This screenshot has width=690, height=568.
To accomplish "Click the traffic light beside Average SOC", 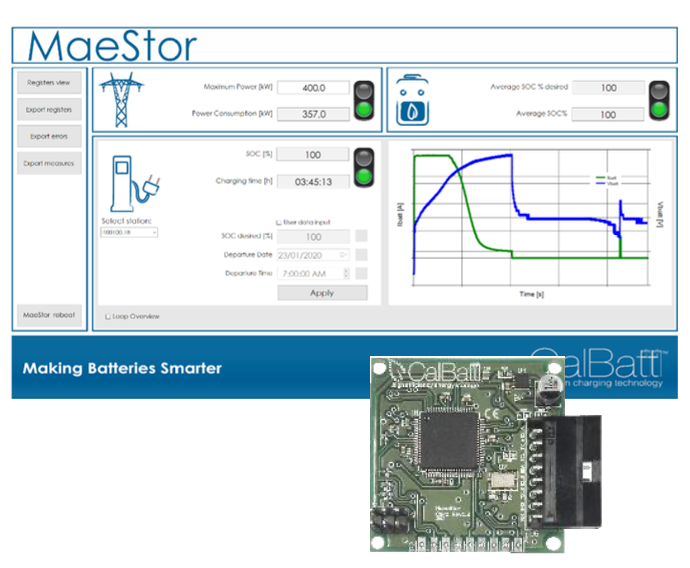I will tap(659, 100).
